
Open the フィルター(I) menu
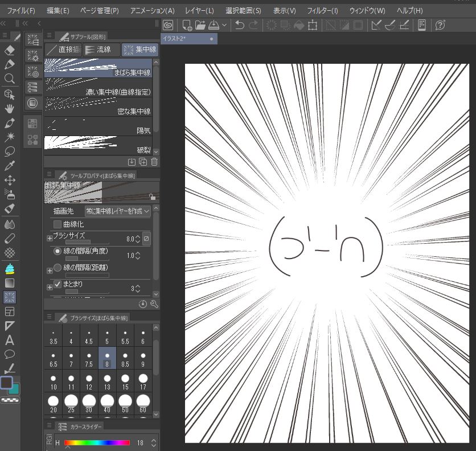(322, 11)
